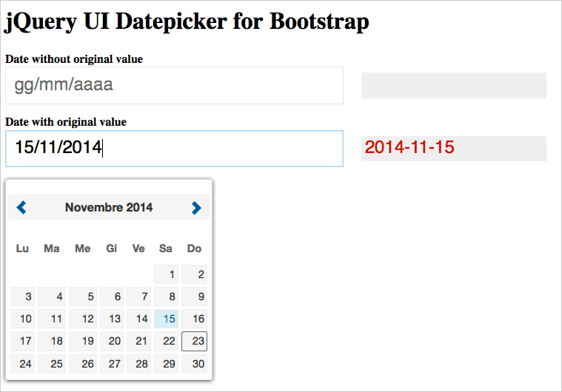Select day 21 in the calendar
The height and width of the screenshot is (392, 562).
coord(138,341)
